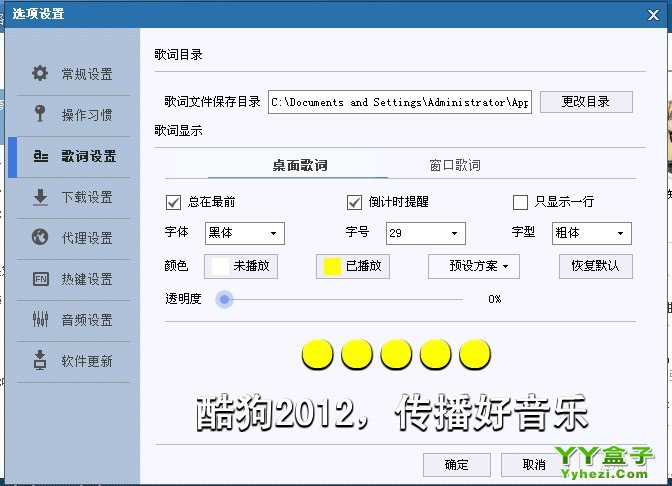Switch to the 桌面歌词 tab

pyautogui.click(x=299, y=165)
